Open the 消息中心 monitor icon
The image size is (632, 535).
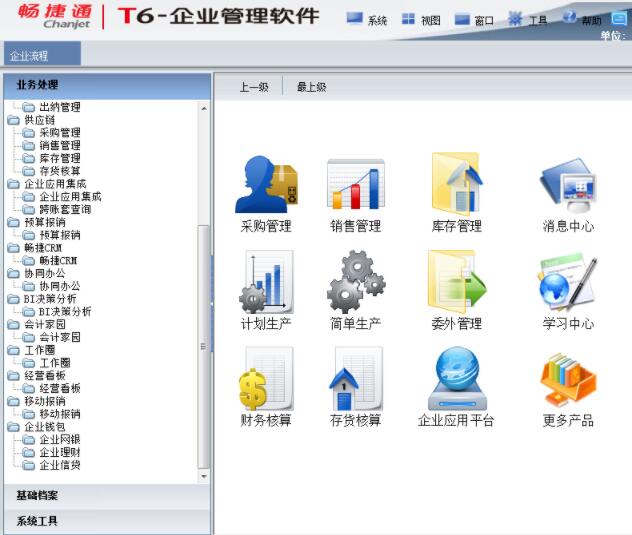[x=568, y=185]
